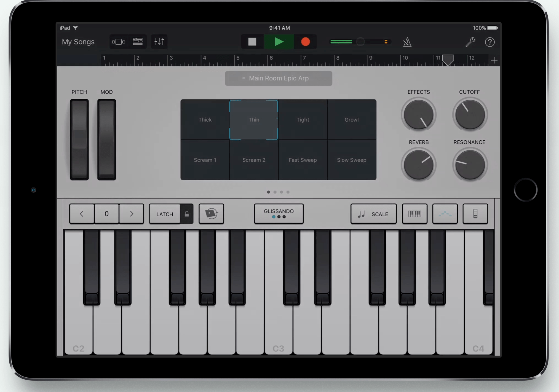The height and width of the screenshot is (392, 559).
Task: Open the Scale selector
Action: click(374, 214)
